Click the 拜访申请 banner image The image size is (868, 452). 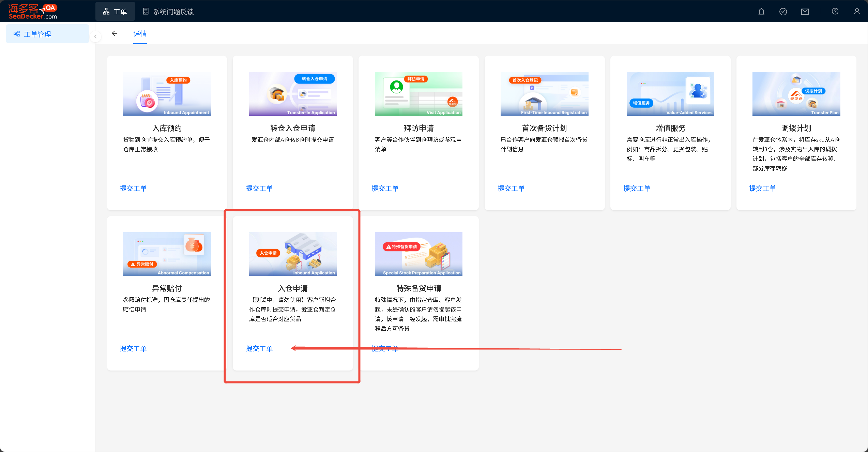[418, 94]
